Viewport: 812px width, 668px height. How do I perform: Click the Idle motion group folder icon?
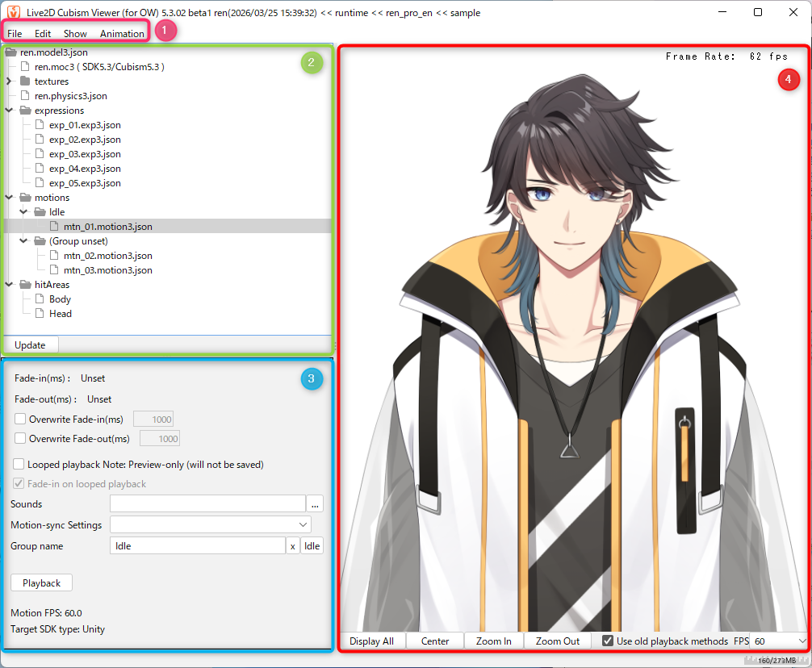(39, 212)
